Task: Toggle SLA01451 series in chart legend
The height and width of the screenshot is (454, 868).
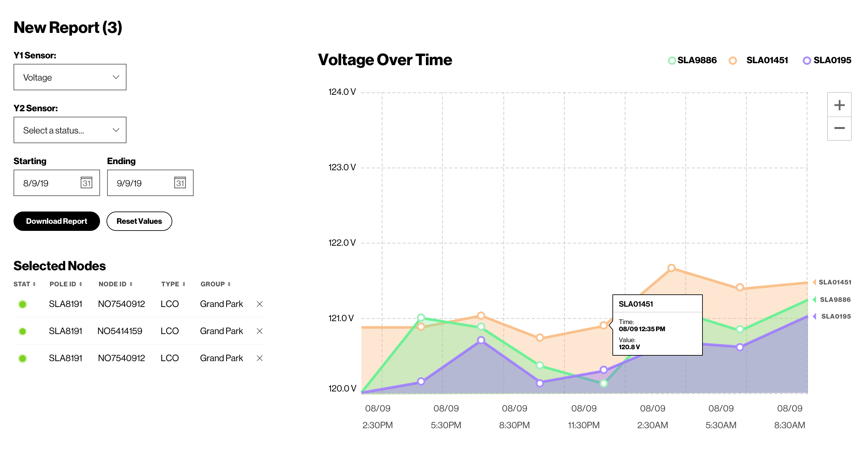Action: tap(758, 60)
